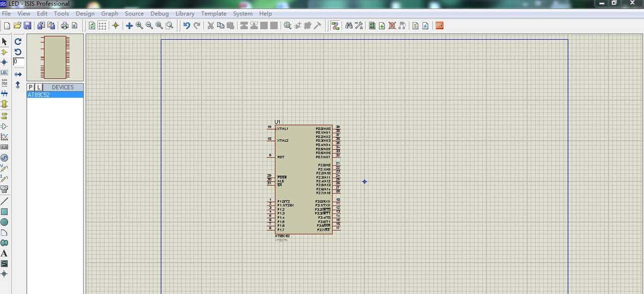
Task: Toggle the wire auto-router
Action: 335,26
